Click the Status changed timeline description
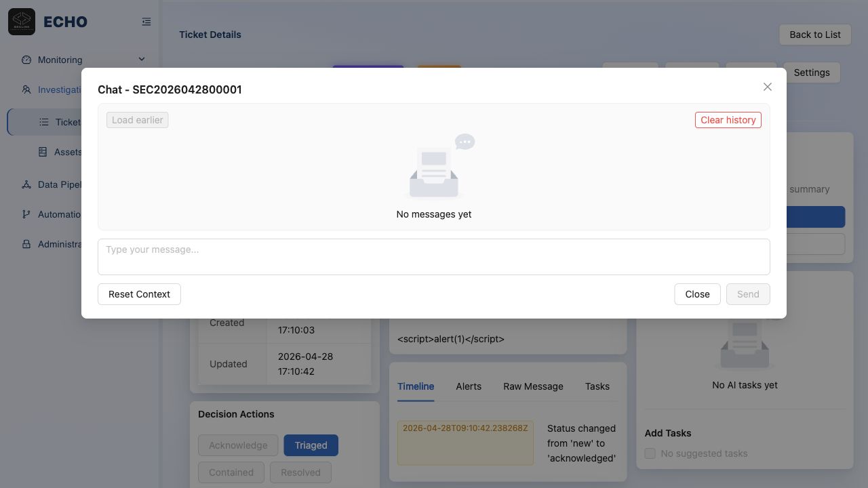Viewport: 868px width, 488px height. pyautogui.click(x=581, y=443)
